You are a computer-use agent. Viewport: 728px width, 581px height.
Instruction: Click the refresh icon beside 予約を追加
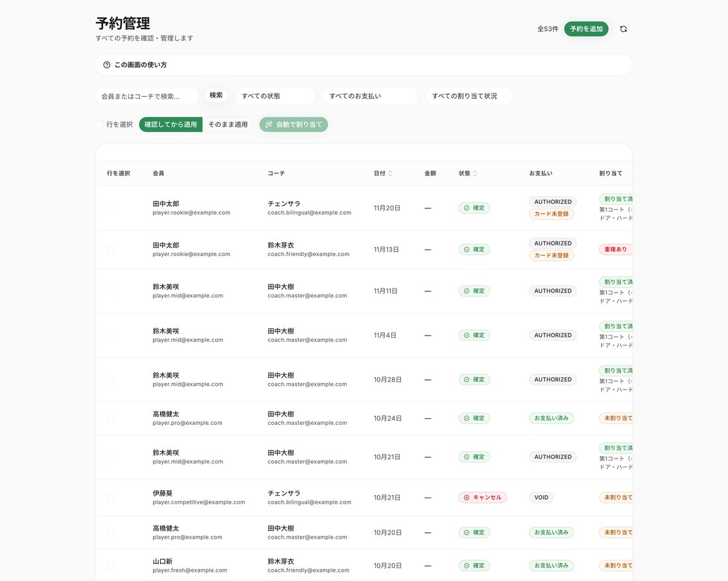(x=623, y=28)
